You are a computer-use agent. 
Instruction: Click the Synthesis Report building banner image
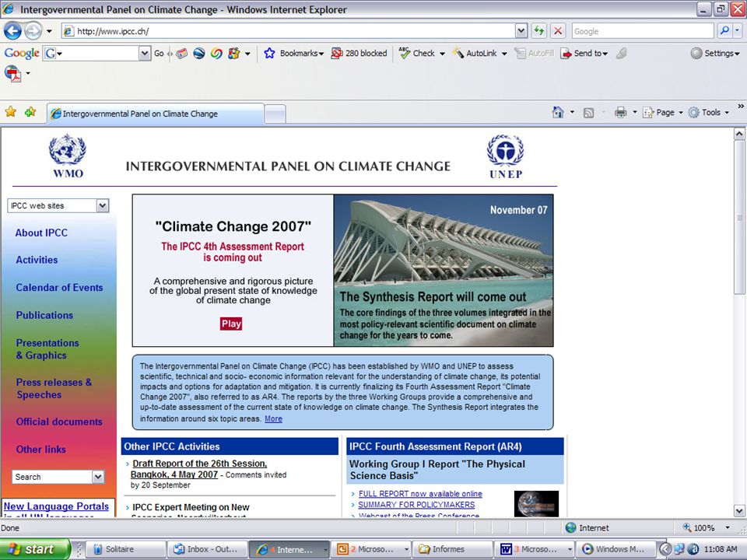pos(443,271)
